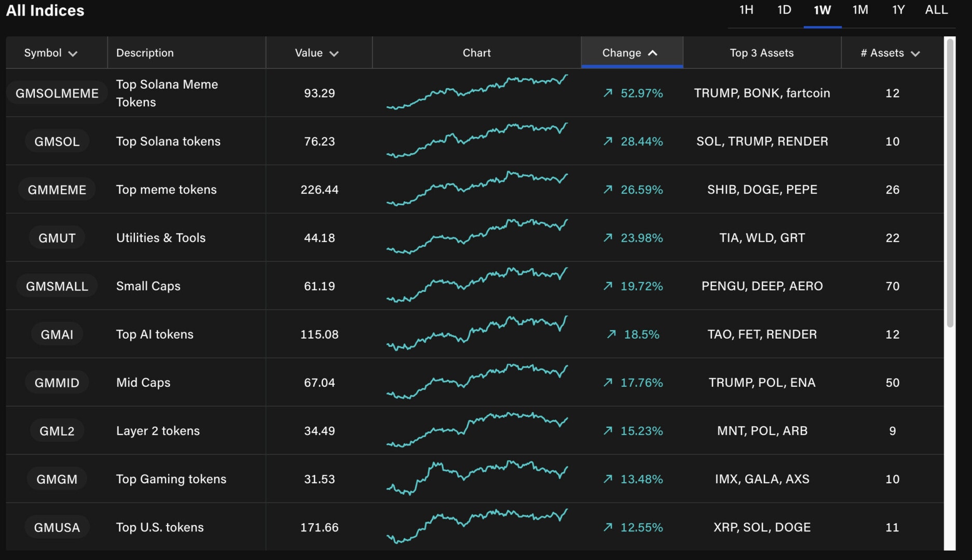Select 'Layer 2 tokens' description
972x560 pixels.
pyautogui.click(x=158, y=431)
